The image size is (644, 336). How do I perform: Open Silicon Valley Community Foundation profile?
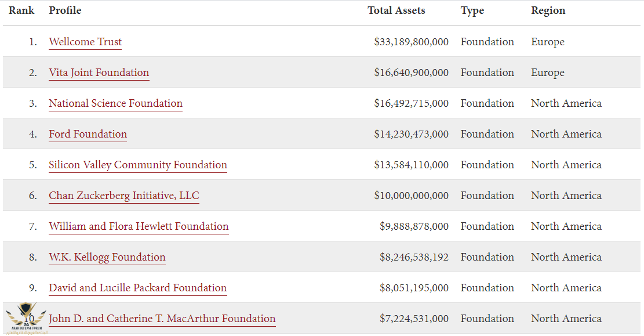pos(138,165)
